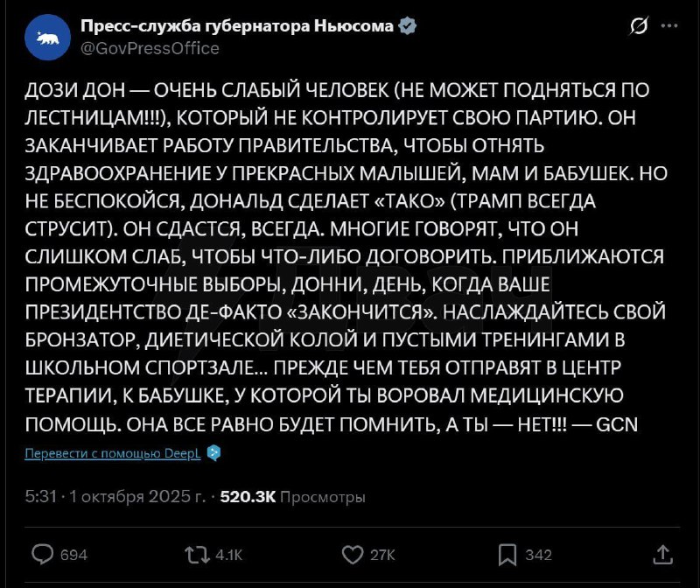Open the Grok icon in tweet header
700x588 pixels.
(x=639, y=25)
